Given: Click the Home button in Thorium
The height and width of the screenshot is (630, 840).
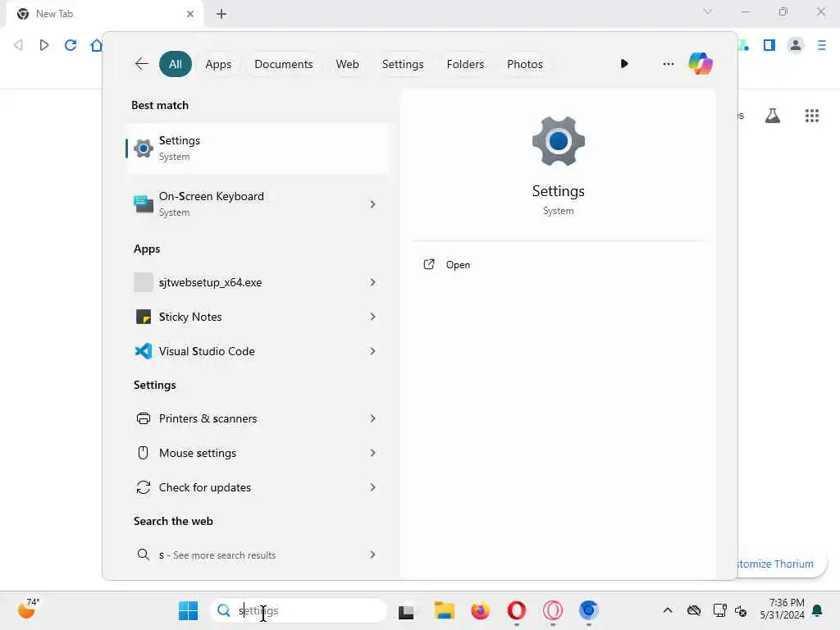Looking at the screenshot, I should tap(97, 45).
